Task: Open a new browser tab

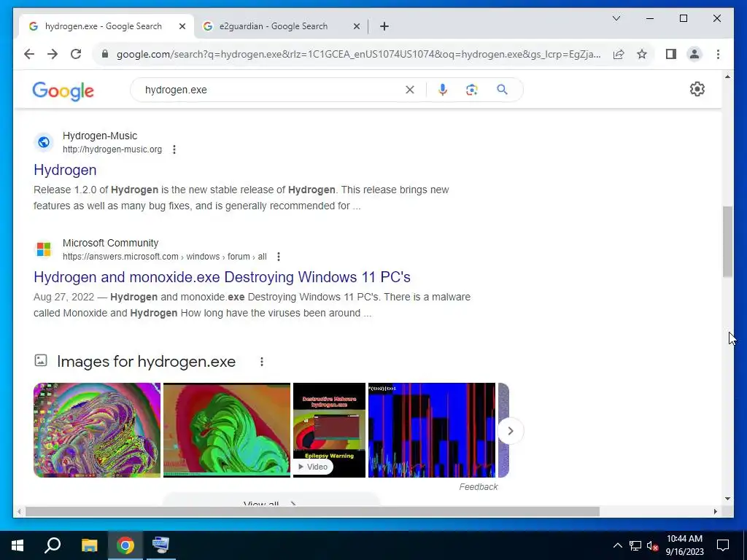Action: [x=384, y=26]
